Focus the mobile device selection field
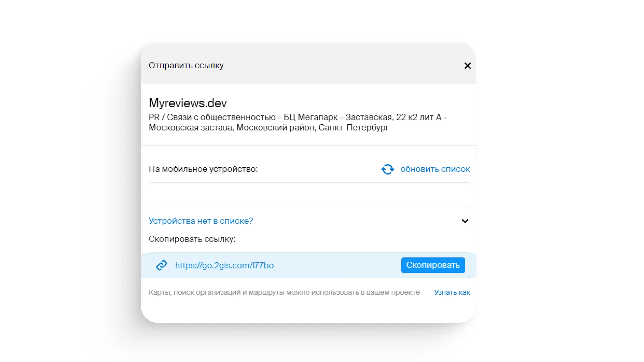Screen dimensions: 644x362 point(309,195)
